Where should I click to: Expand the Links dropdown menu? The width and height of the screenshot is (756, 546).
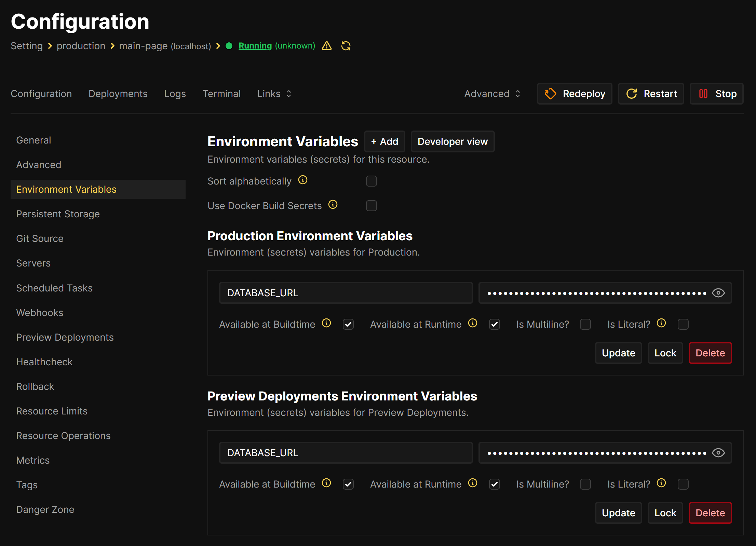click(274, 94)
